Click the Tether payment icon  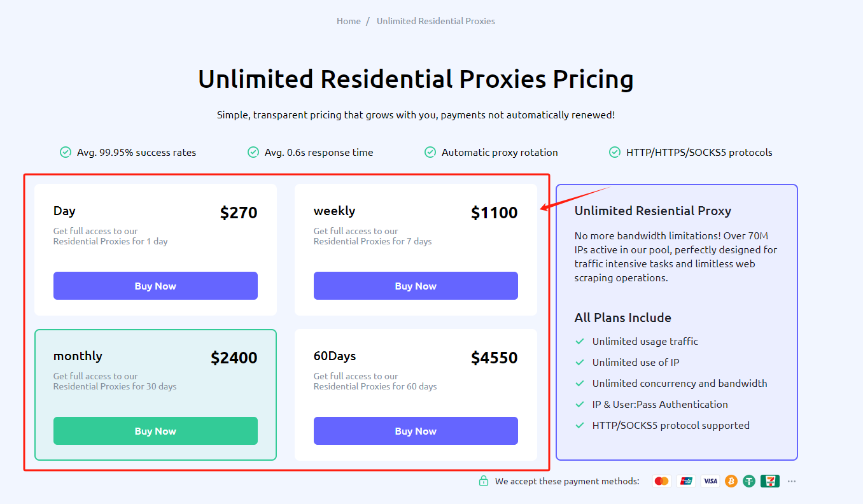749,481
